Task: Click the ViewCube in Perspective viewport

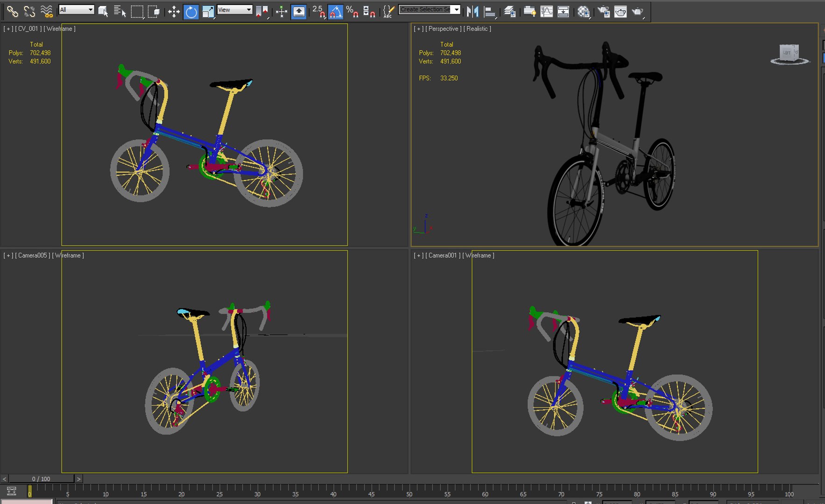Action: (x=790, y=54)
